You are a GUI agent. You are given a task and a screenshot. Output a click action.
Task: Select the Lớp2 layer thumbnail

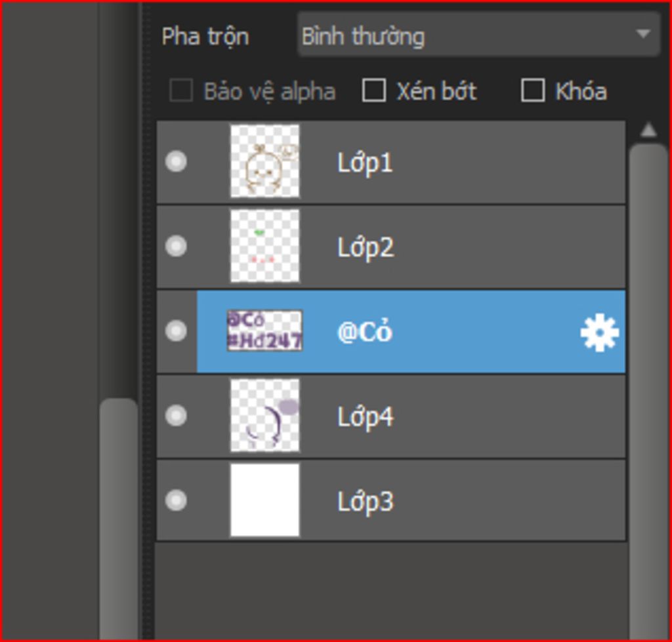coord(264,246)
